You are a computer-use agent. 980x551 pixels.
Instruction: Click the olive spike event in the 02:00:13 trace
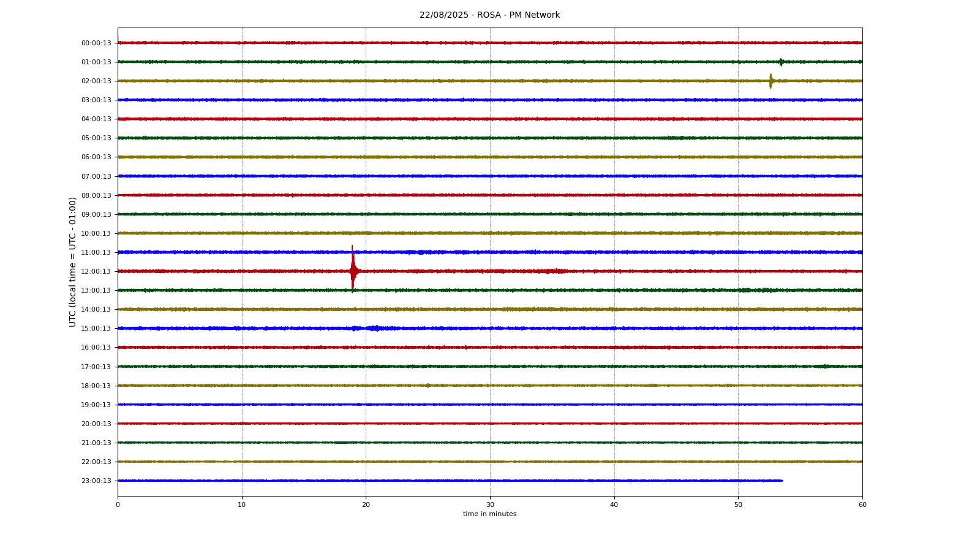tap(771, 81)
